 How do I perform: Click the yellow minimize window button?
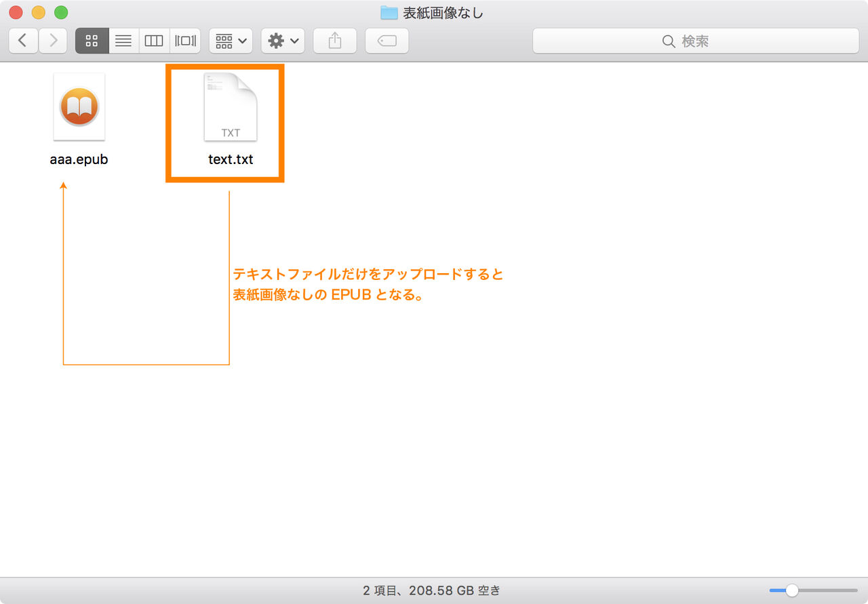click(x=39, y=12)
